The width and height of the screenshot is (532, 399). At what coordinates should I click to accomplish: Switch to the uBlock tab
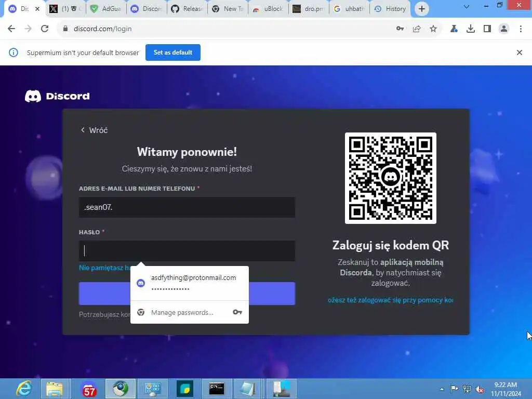tap(269, 9)
